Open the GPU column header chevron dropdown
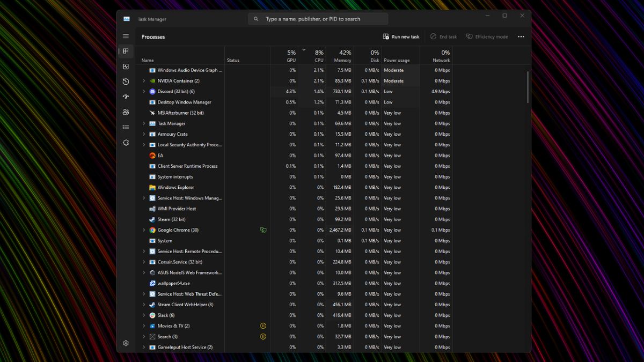This screenshot has height=362, width=644. 304,49
